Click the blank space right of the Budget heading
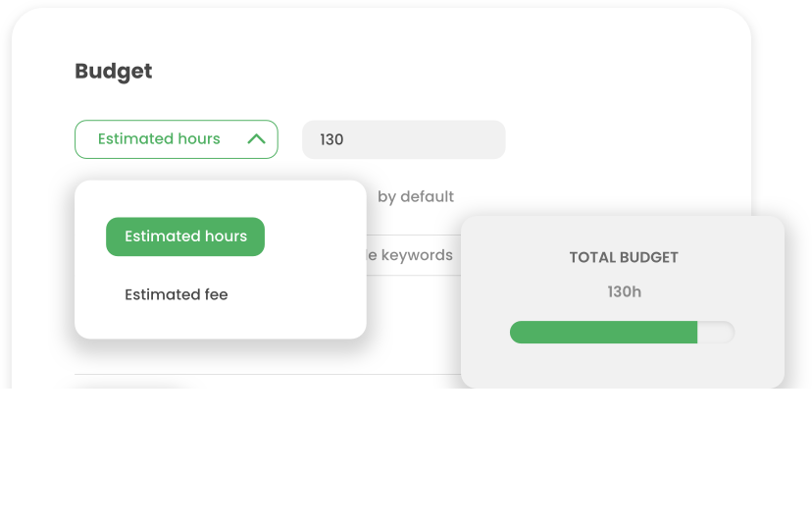Viewport: 812px width, 524px height. click(x=414, y=72)
